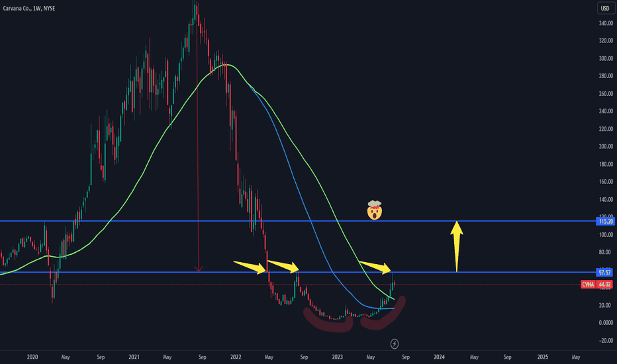617x364 pixels.
Task: Click the 2025 time axis label
Action: pos(543,357)
